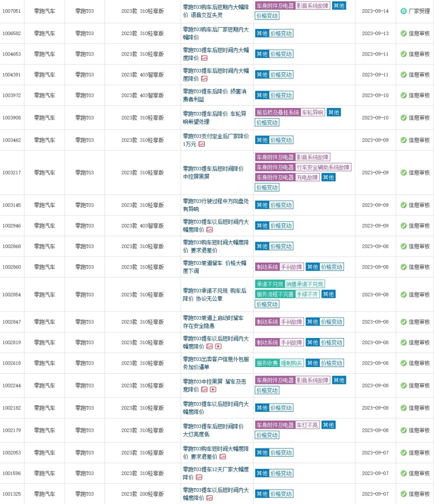Open complaint 零跑T03提车12天厂家大幅度降价
434x504 pixels.
(x=215, y=473)
